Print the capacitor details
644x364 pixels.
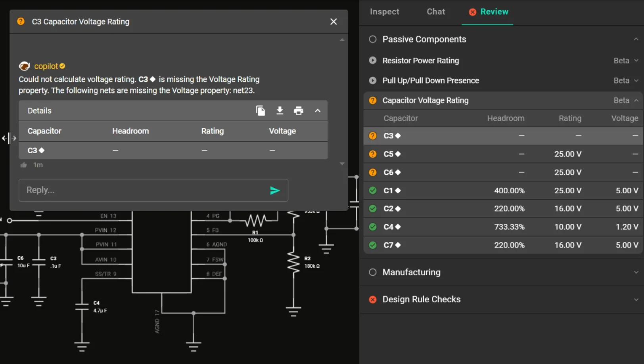[298, 111]
